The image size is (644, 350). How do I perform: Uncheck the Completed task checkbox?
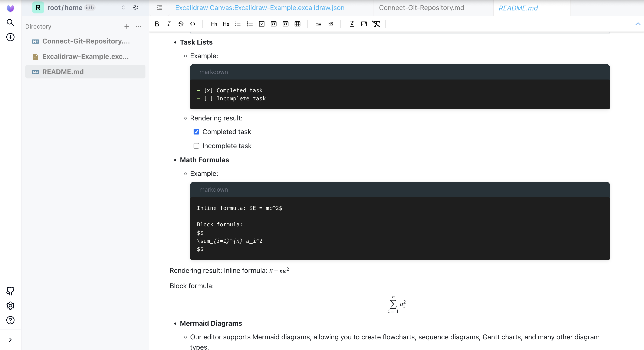pyautogui.click(x=196, y=132)
